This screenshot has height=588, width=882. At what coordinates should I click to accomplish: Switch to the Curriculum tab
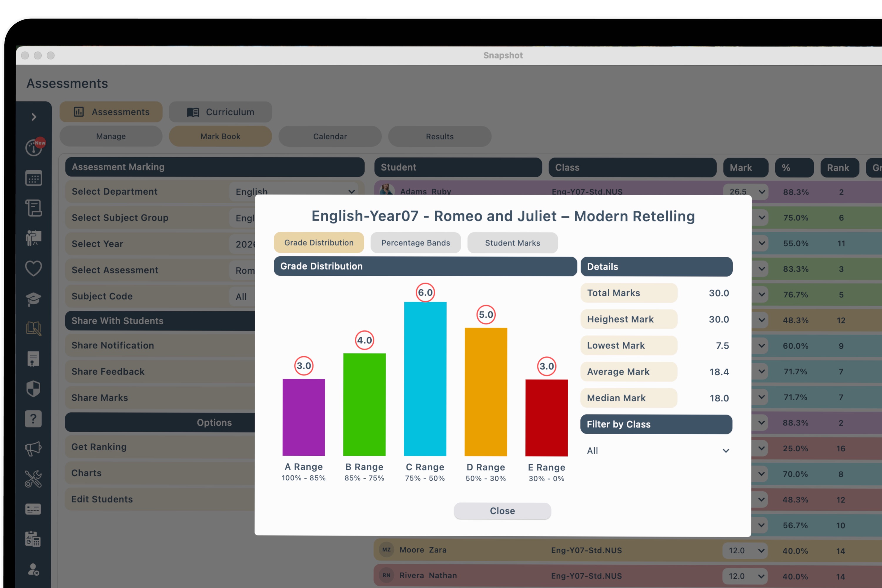click(220, 112)
